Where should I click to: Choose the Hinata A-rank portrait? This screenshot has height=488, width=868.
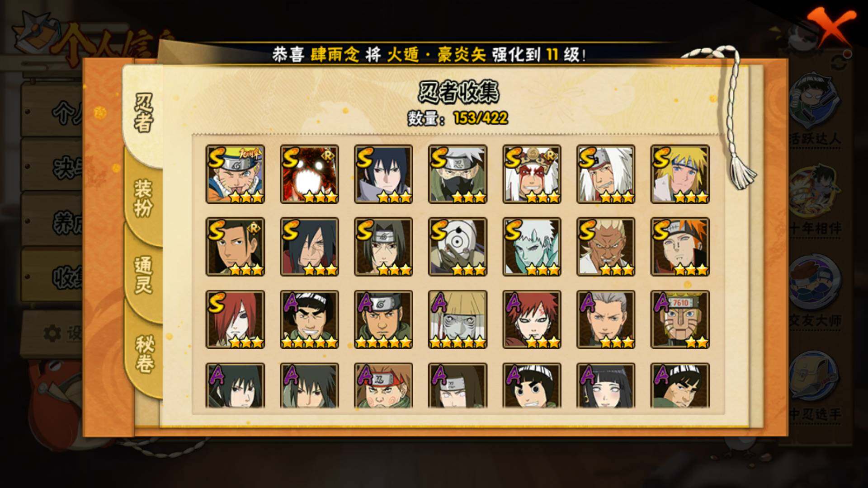[x=606, y=385]
